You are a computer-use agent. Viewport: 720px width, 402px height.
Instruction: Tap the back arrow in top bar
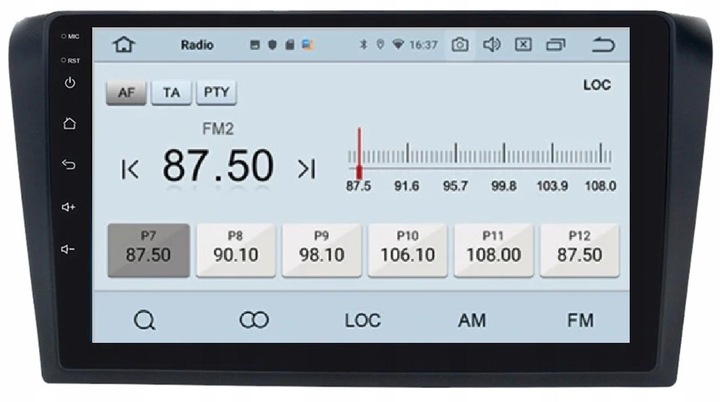(602, 45)
